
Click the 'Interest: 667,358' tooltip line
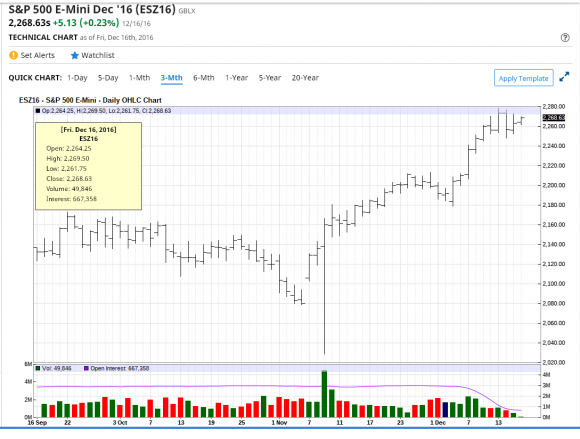[71, 199]
